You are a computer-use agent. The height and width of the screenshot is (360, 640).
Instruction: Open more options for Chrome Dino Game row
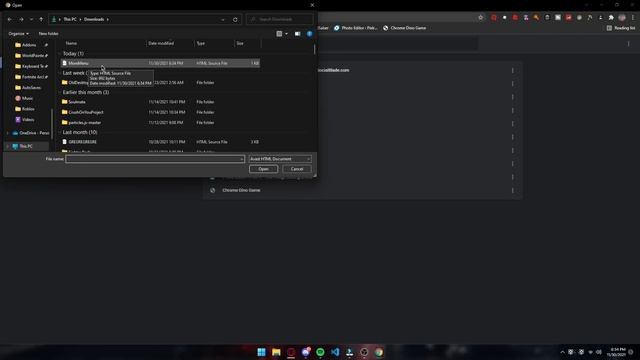coord(513,190)
